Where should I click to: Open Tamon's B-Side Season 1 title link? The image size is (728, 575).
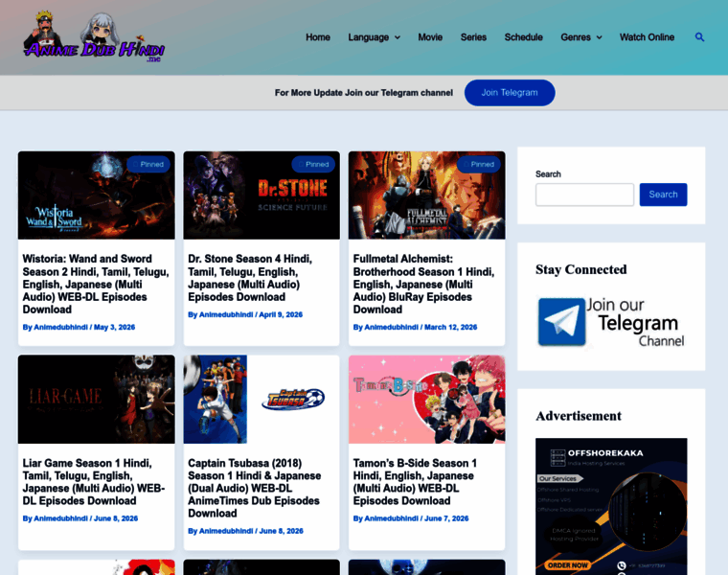(x=415, y=482)
